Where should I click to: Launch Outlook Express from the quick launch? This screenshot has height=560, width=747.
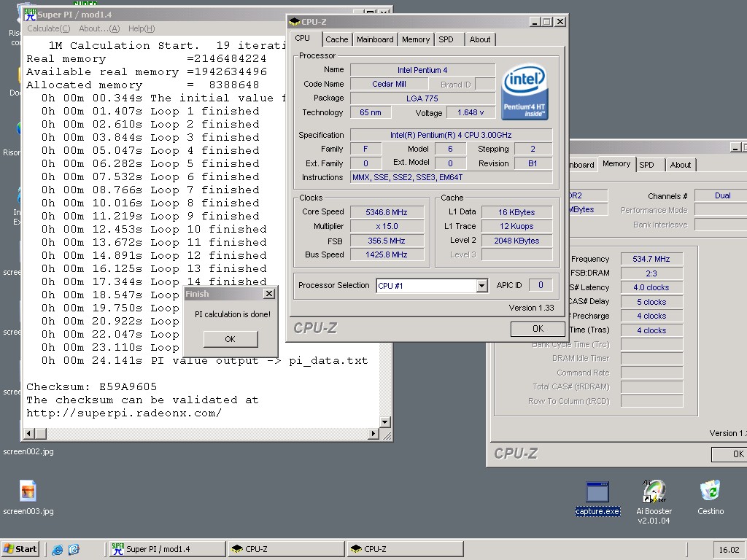(x=74, y=550)
